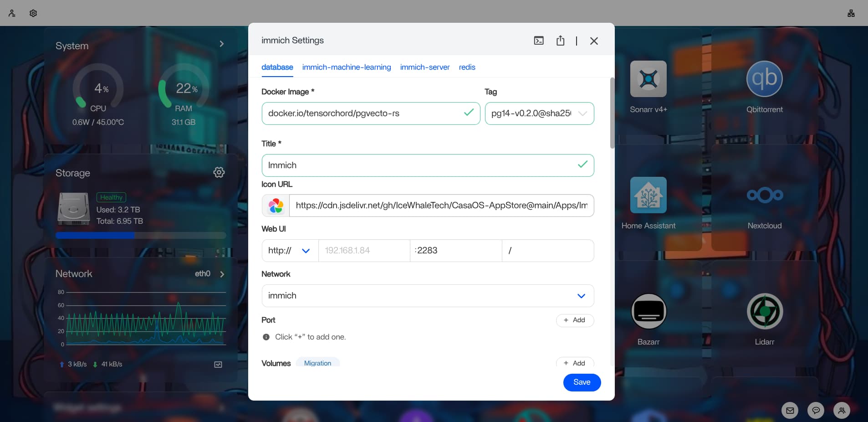Go to the redis tab

pyautogui.click(x=467, y=67)
